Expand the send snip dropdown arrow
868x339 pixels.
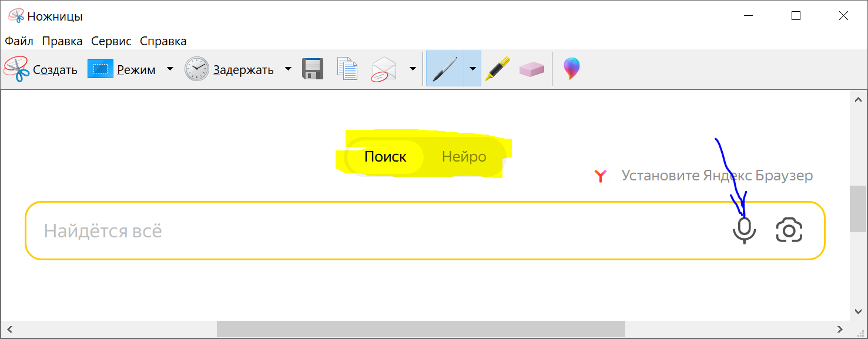tap(413, 69)
